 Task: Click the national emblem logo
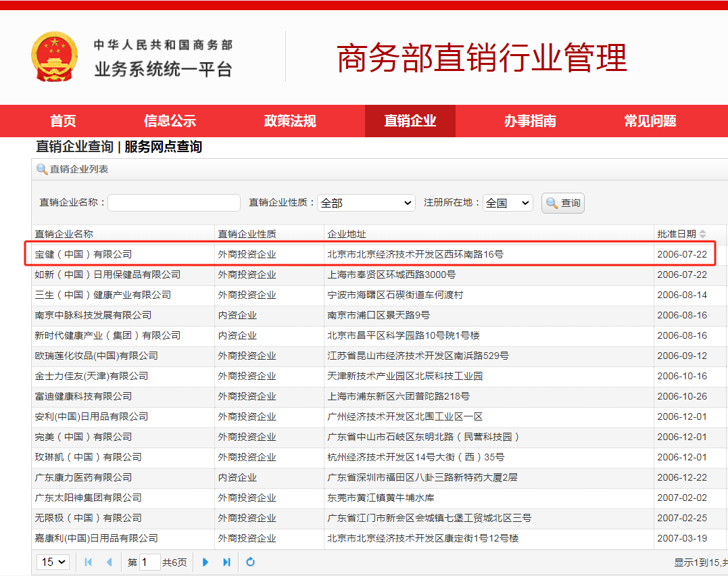55,56
